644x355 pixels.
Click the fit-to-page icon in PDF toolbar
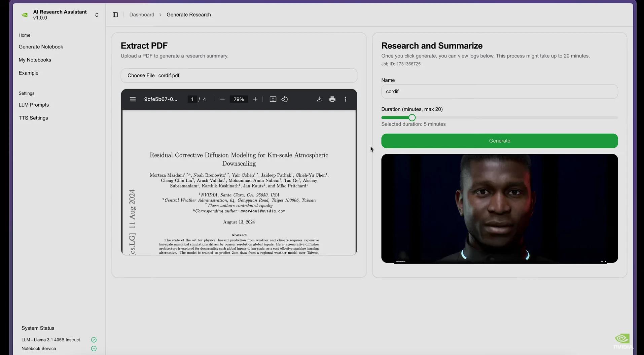tap(273, 99)
